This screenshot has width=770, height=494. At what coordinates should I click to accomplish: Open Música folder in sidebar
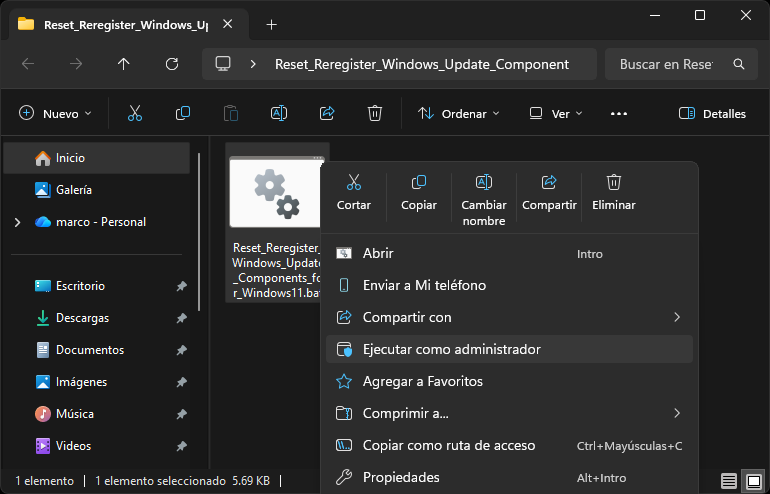[x=96, y=414]
